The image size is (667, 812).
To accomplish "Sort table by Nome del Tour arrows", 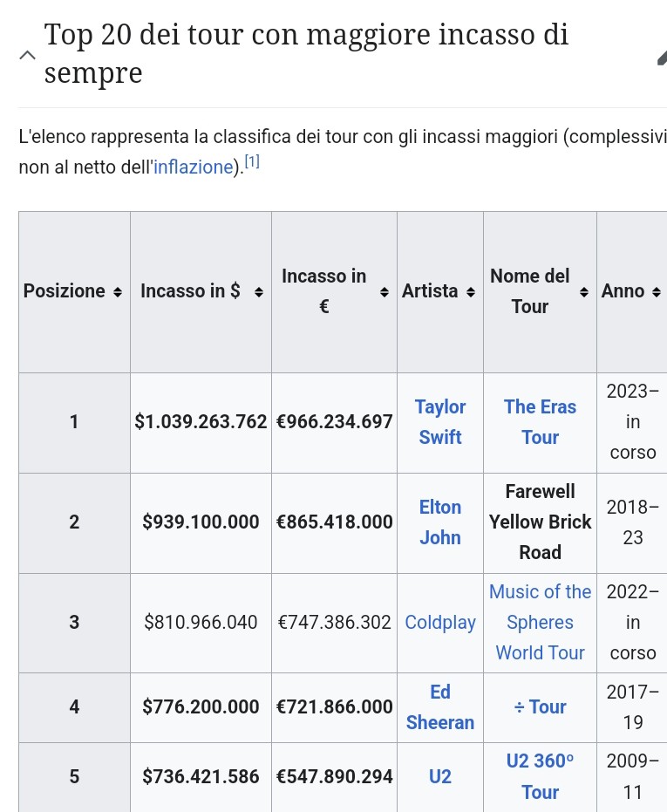I will [583, 292].
